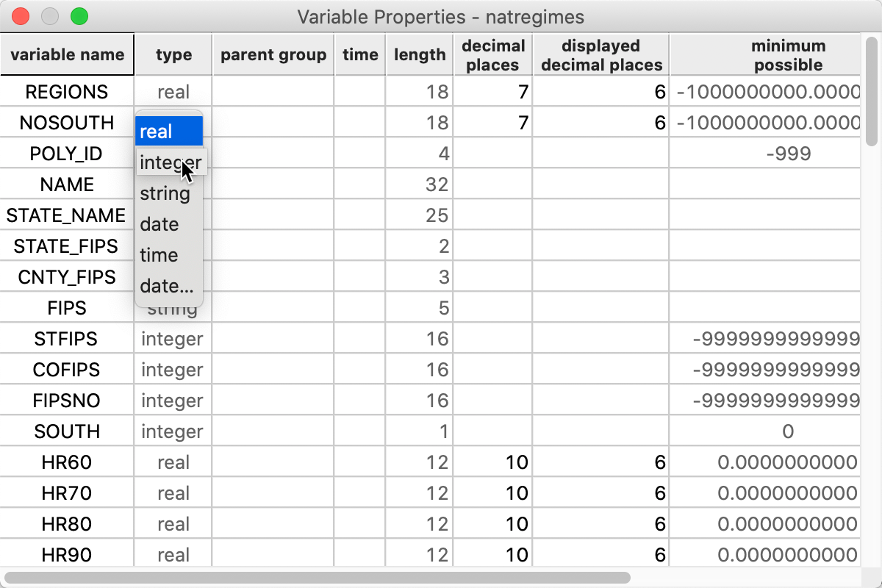
Task: Choose 'date' type option
Action: pyautogui.click(x=170, y=224)
